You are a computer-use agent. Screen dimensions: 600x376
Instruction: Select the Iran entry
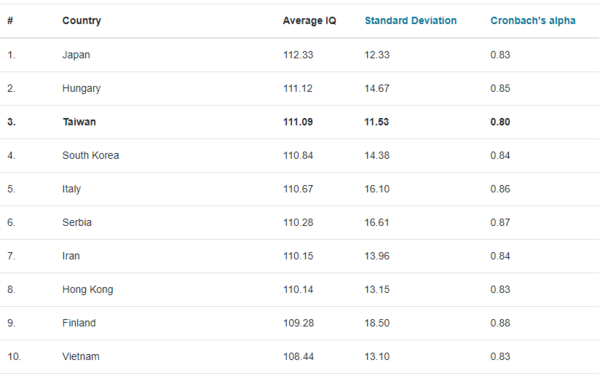[71, 256]
